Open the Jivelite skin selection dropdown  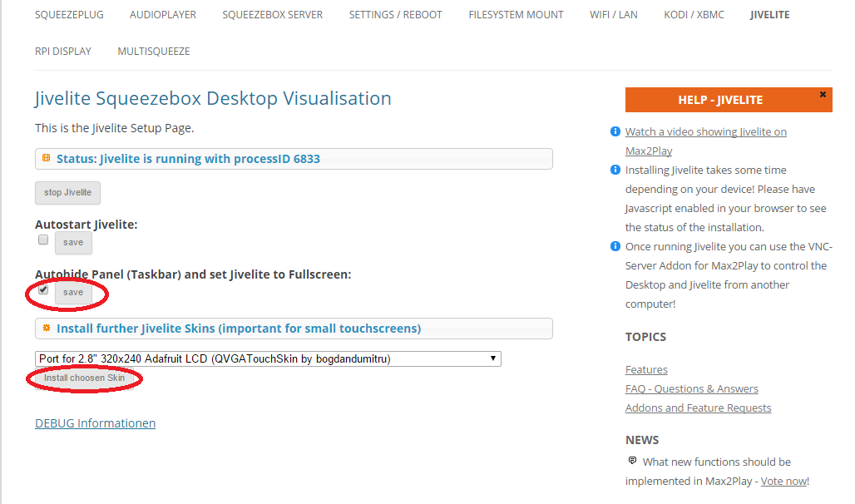click(x=268, y=358)
